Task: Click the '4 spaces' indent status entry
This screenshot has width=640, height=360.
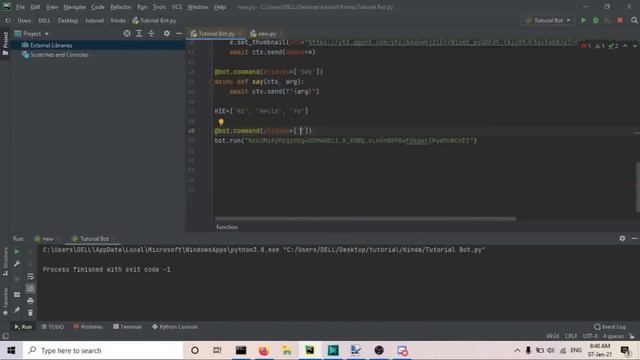Action: (x=613, y=336)
